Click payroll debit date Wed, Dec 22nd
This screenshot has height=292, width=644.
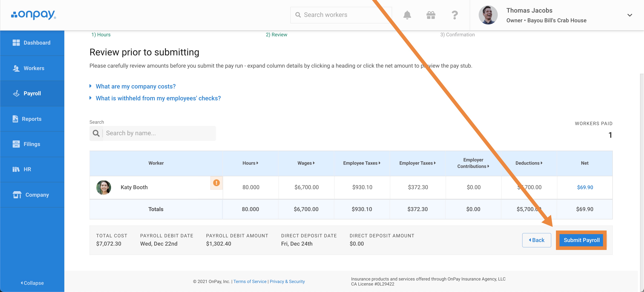point(159,244)
